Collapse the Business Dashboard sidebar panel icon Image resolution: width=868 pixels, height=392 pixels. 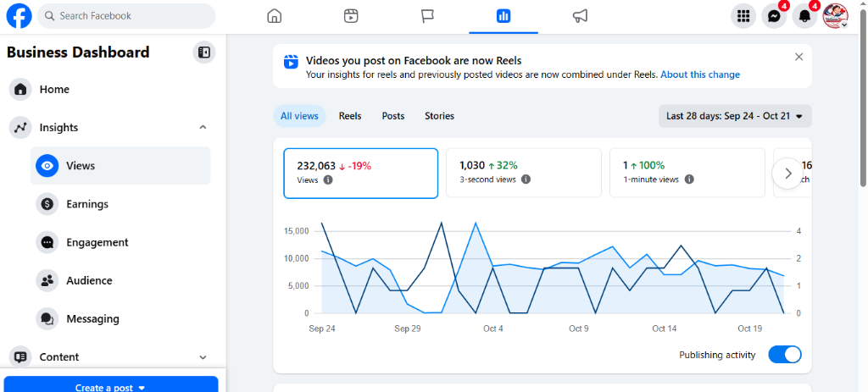click(x=204, y=52)
